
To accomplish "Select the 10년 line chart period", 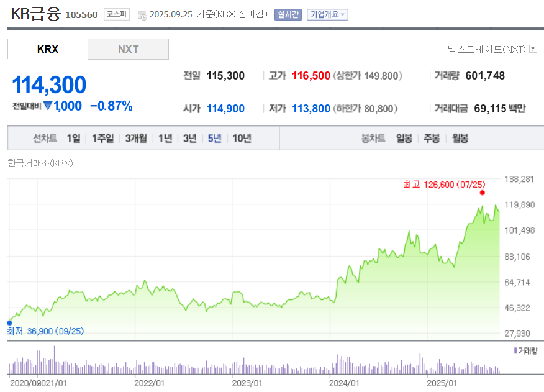I will click(242, 139).
